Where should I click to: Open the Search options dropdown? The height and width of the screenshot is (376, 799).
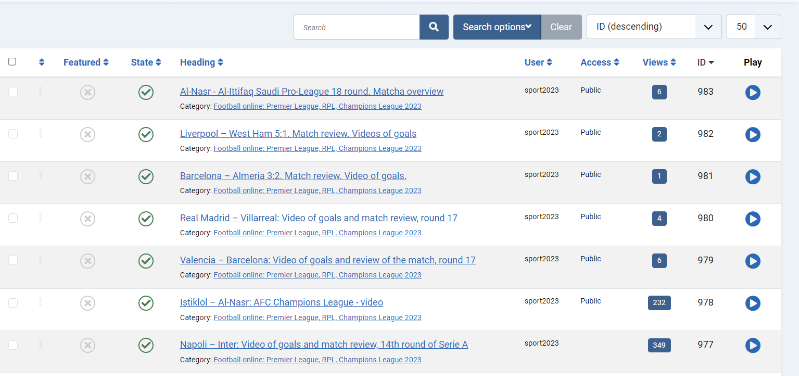pyautogui.click(x=497, y=27)
